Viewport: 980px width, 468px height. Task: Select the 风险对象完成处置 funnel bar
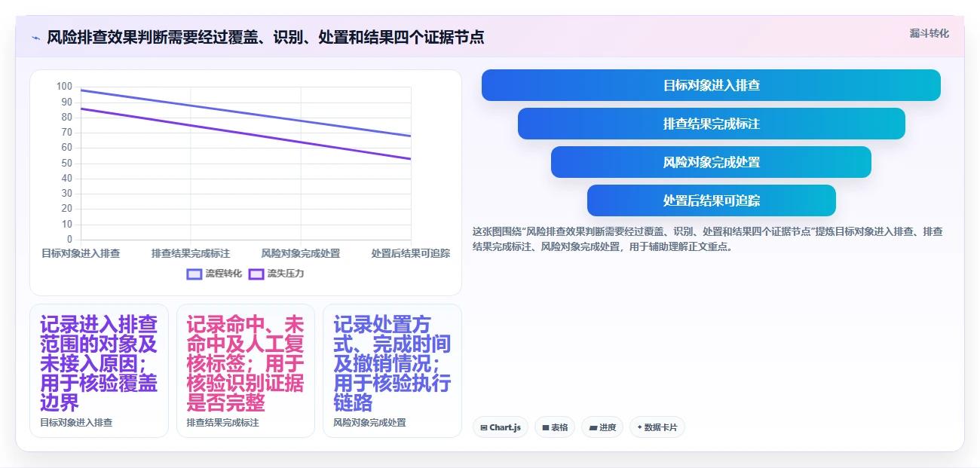711,162
